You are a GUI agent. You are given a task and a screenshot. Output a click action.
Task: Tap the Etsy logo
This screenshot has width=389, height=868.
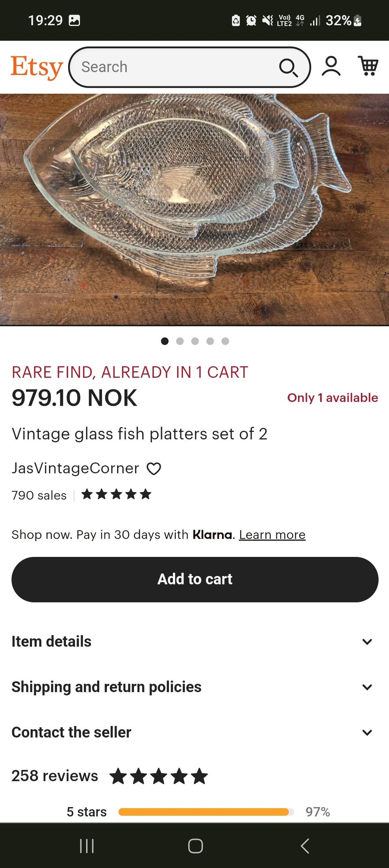pyautogui.click(x=36, y=67)
